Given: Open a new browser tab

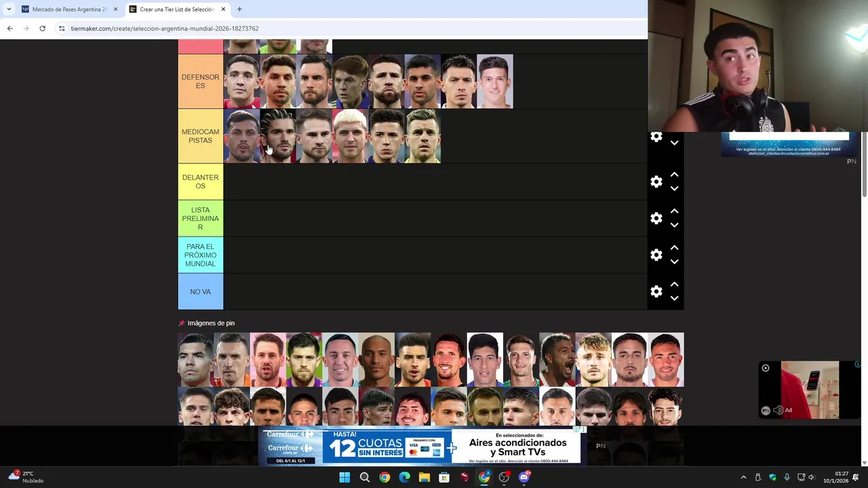Looking at the screenshot, I should [x=239, y=9].
